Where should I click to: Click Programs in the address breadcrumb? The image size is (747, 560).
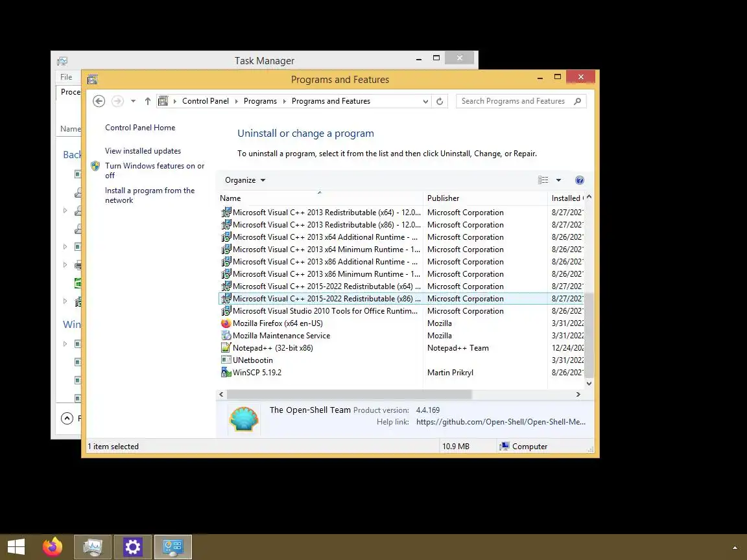click(260, 101)
